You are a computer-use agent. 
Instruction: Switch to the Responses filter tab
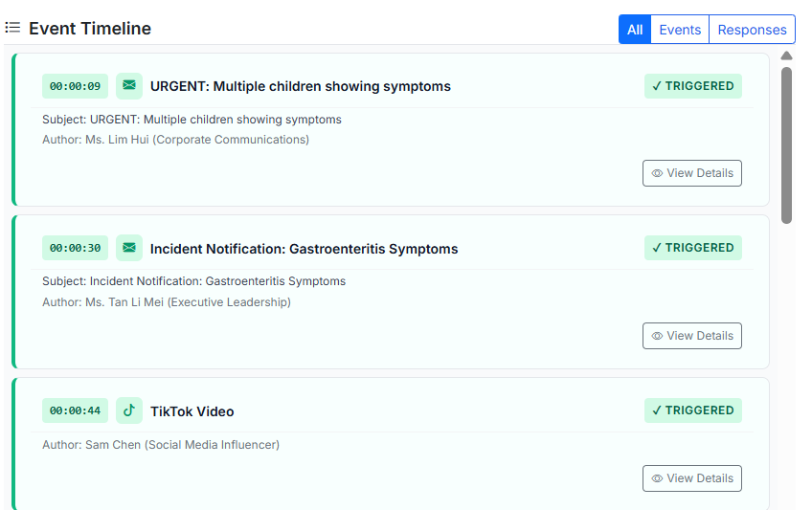coord(752,30)
